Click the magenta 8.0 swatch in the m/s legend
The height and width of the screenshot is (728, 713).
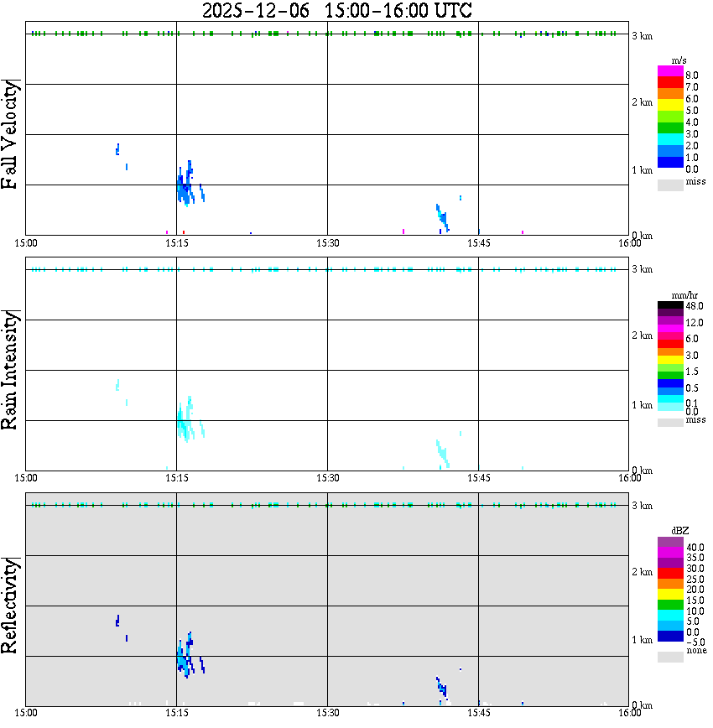(670, 70)
